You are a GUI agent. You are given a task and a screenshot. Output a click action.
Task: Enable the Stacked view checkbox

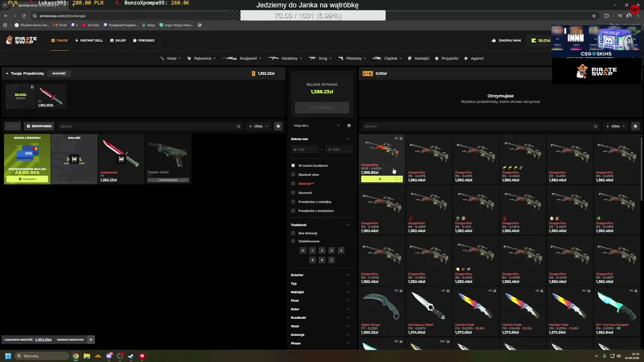(x=293, y=174)
